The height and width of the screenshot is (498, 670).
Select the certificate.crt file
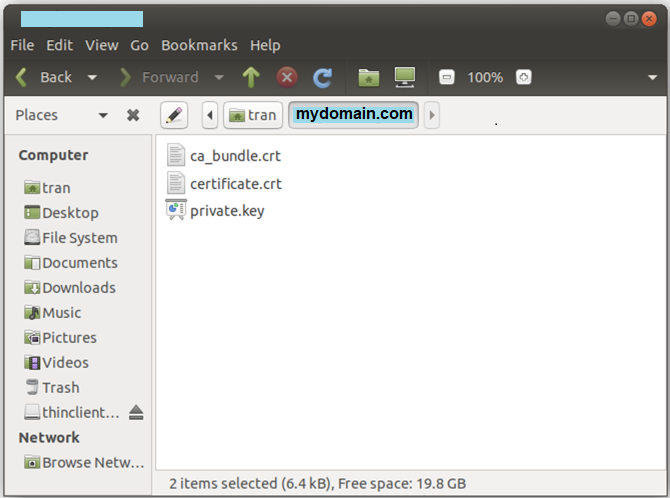tap(236, 184)
